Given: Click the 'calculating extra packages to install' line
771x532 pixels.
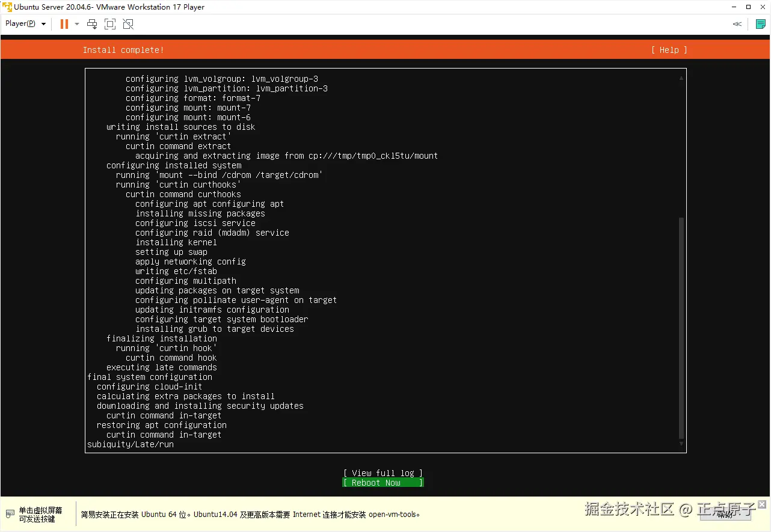Looking at the screenshot, I should (x=186, y=396).
